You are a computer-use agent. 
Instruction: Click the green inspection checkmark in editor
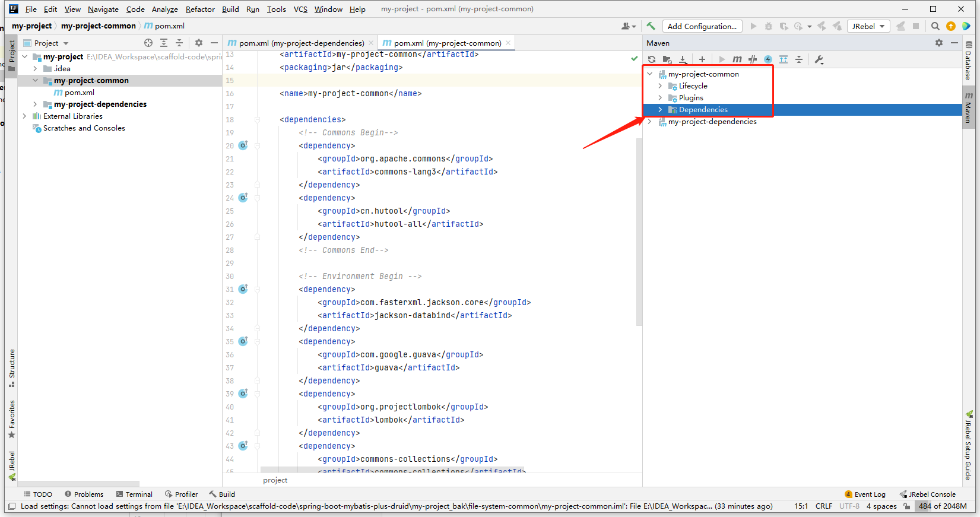tap(635, 58)
